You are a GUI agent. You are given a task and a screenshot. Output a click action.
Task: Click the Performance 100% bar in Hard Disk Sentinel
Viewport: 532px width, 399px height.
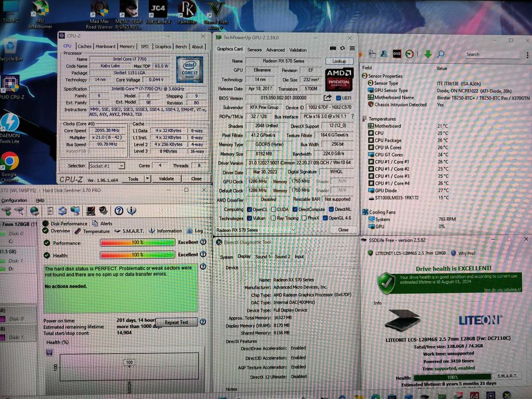tap(137, 242)
